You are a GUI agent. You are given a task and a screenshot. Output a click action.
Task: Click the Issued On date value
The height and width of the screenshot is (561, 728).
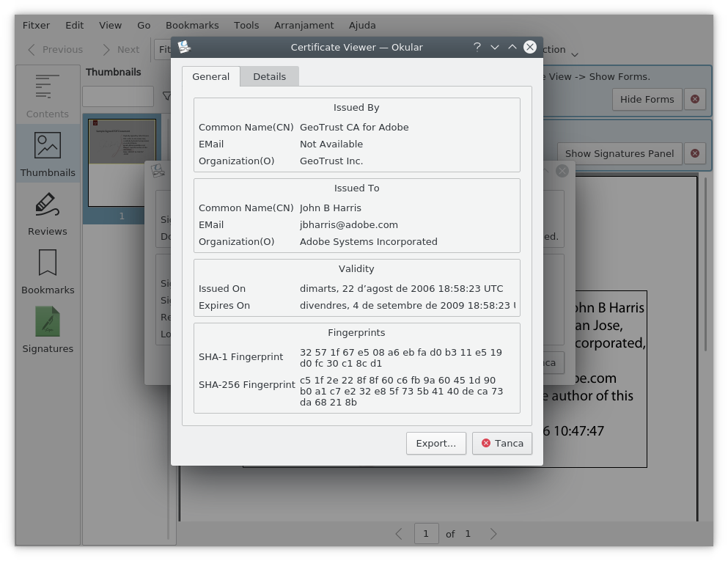click(401, 288)
